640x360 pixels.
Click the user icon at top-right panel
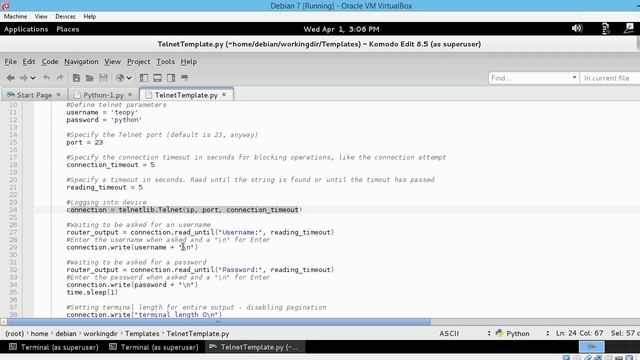click(x=629, y=28)
